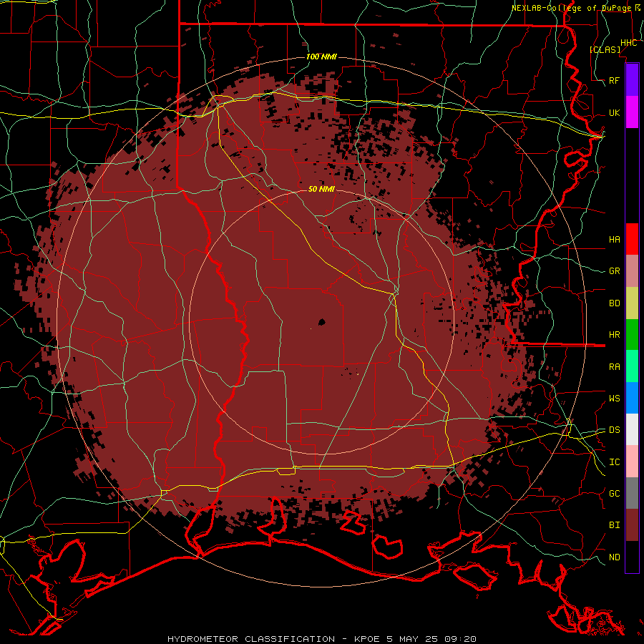Click the black radar site dot at center
Image resolution: width=644 pixels, height=644 pixels.
point(322,322)
